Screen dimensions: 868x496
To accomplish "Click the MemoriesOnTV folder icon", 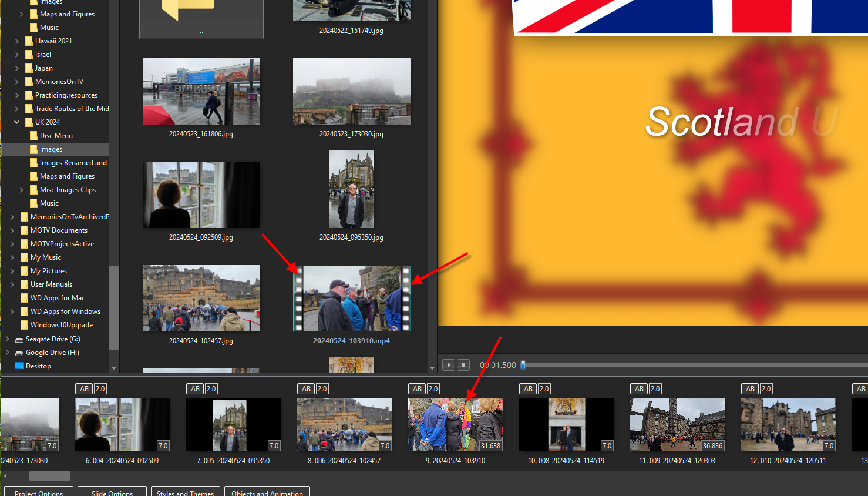I will (x=29, y=82).
